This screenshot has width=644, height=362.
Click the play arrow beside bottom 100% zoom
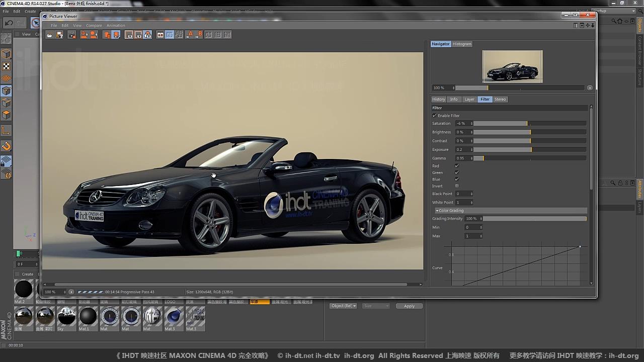[x=71, y=292]
